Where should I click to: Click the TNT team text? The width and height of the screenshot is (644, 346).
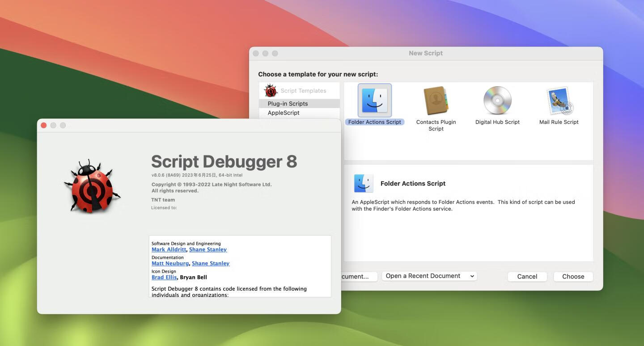tap(163, 200)
